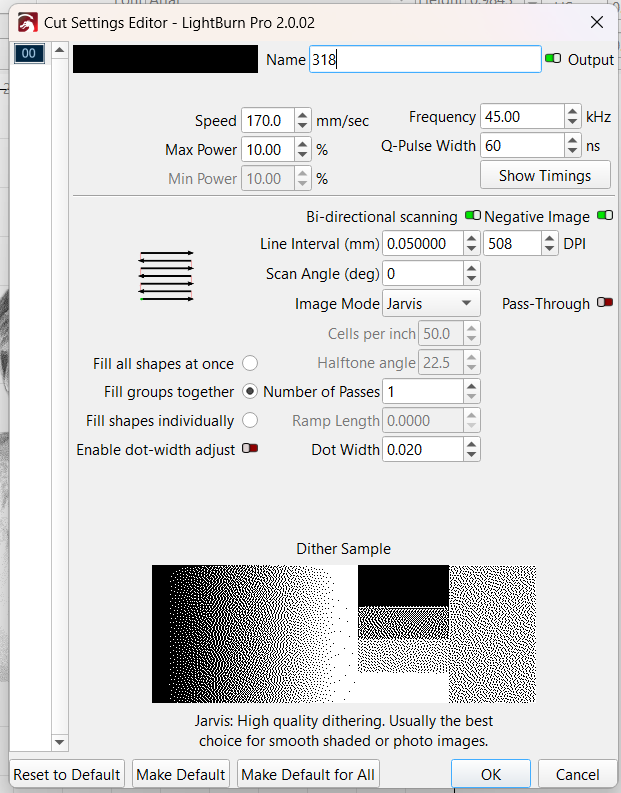Confirm settings with the OK button

click(490, 774)
